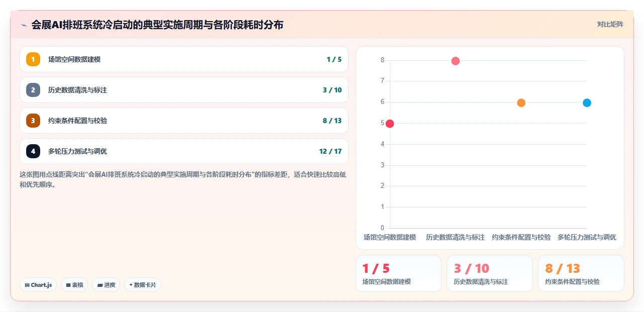This screenshot has height=312, width=644.
Task: Open the pink 3 / 10 data card
Action: [490, 273]
